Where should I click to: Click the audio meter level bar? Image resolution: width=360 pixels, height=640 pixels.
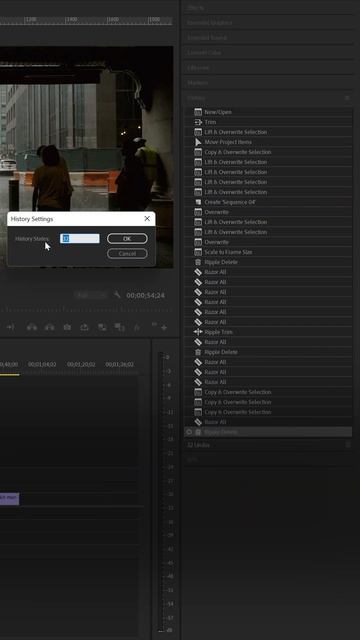pyautogui.click(x=161, y=492)
